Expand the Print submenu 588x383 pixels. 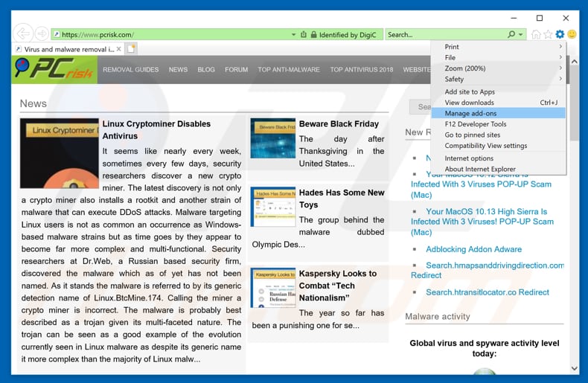pos(499,47)
